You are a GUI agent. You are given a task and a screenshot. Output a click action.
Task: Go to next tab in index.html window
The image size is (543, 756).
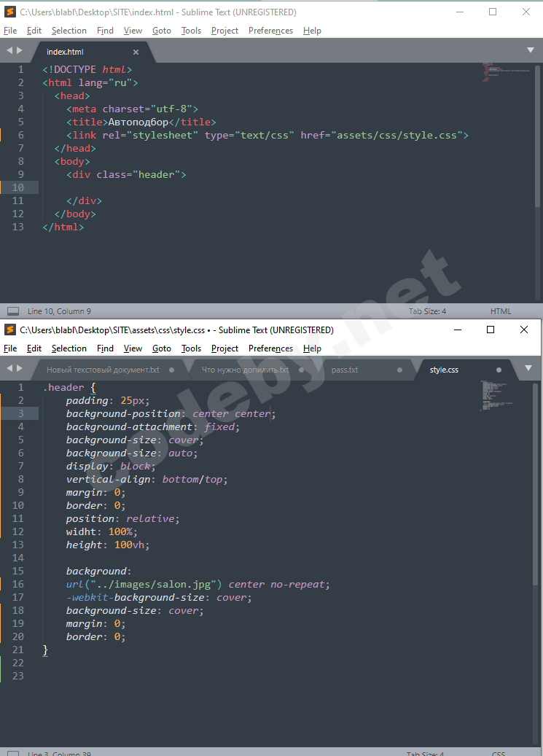click(x=19, y=50)
